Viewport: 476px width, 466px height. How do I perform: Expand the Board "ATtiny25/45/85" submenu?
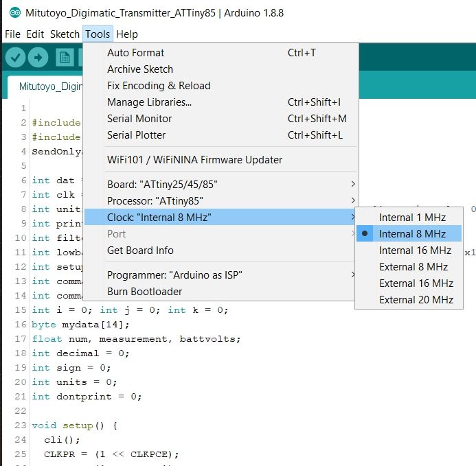220,185
